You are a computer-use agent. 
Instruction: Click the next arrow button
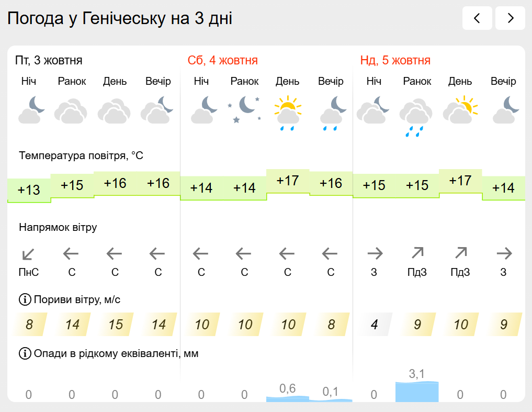point(510,18)
